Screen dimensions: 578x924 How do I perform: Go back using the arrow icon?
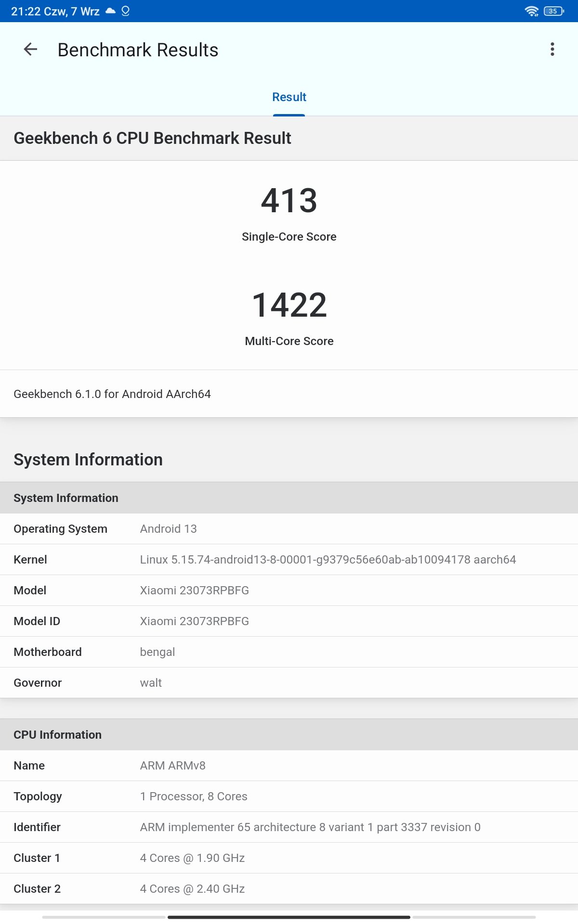coord(30,49)
